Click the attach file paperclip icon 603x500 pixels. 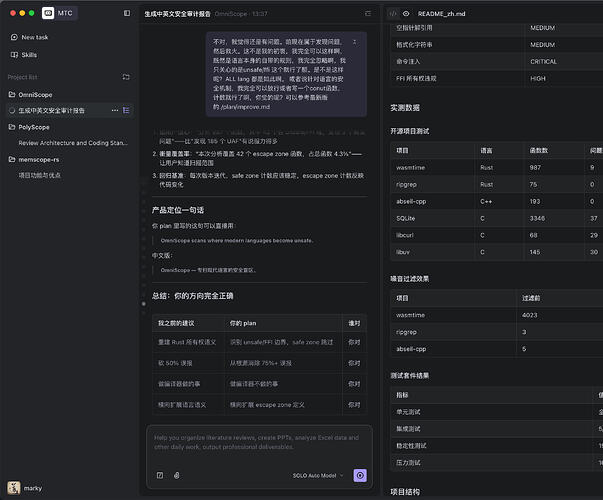click(x=177, y=475)
